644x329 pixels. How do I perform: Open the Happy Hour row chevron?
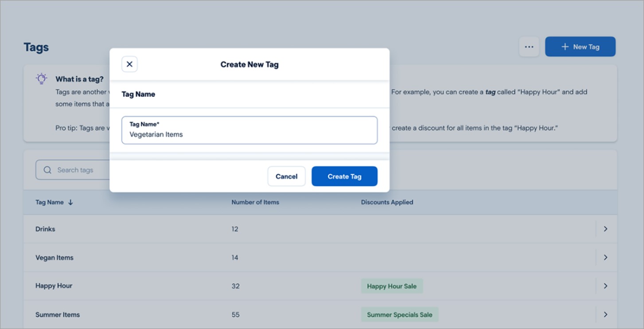click(x=605, y=286)
